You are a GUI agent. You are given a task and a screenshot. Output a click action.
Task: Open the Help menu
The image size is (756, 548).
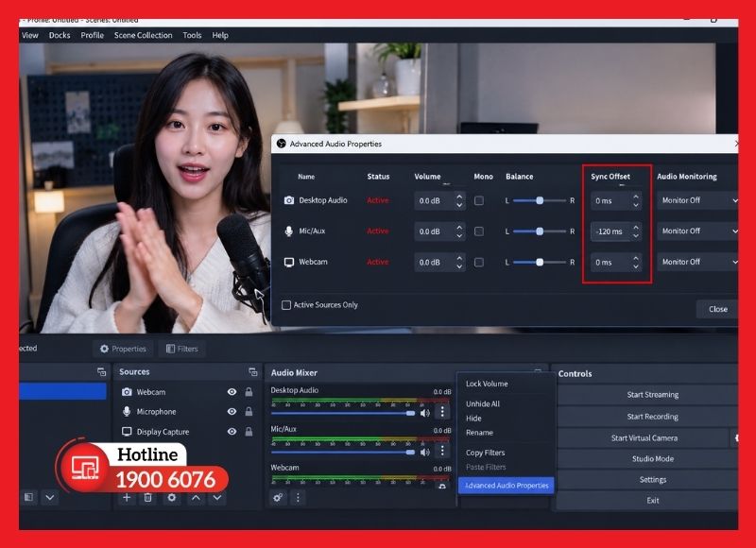tap(220, 35)
